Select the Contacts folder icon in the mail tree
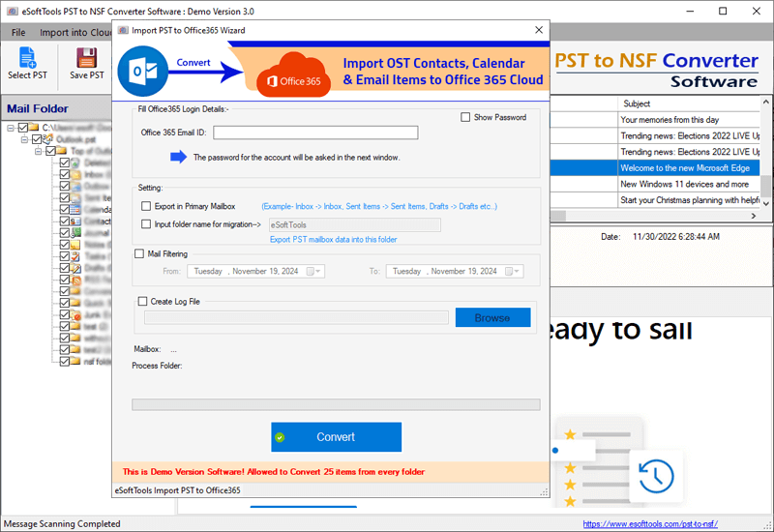 pyautogui.click(x=75, y=222)
